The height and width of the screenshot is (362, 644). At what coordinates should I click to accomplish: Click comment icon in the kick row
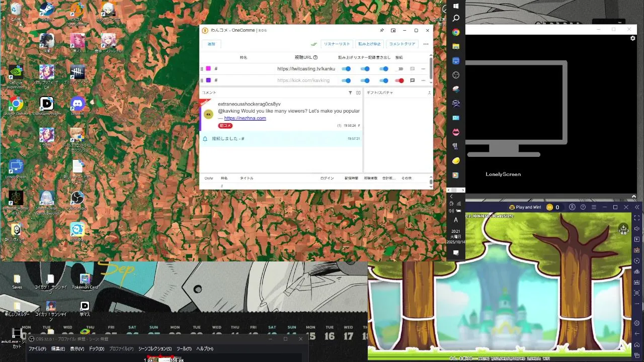pos(413,80)
